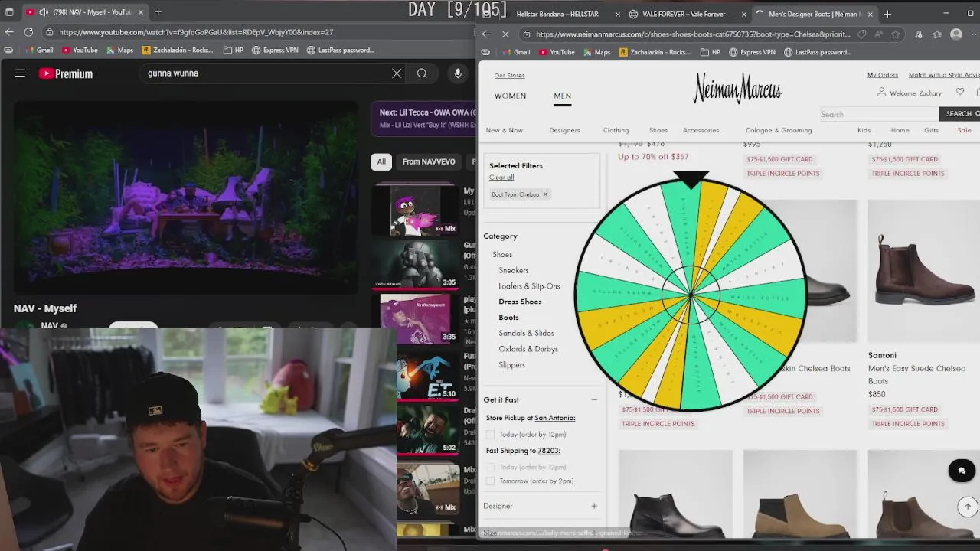Open HP bookmarks folder in YouTube window
This screenshot has height=551, width=980.
pyautogui.click(x=234, y=51)
